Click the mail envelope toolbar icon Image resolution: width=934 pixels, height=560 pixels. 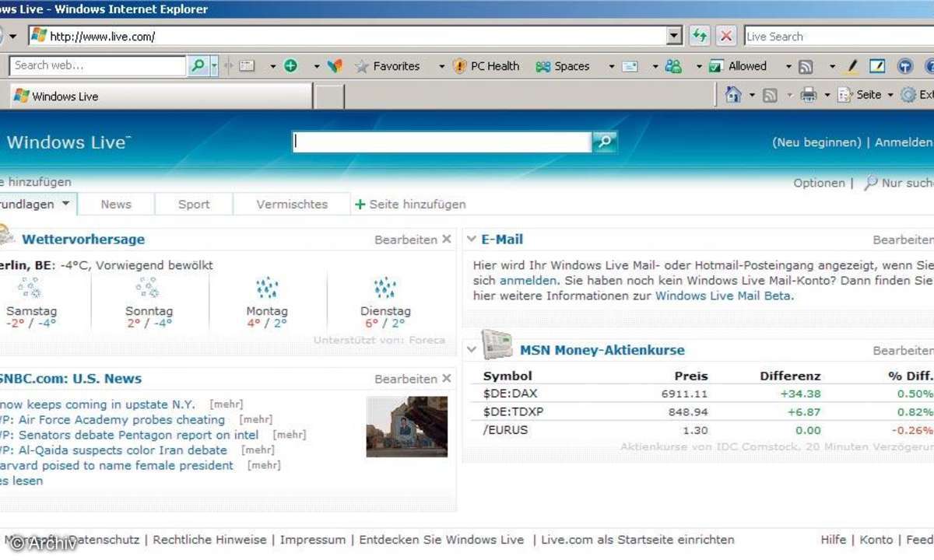(630, 66)
